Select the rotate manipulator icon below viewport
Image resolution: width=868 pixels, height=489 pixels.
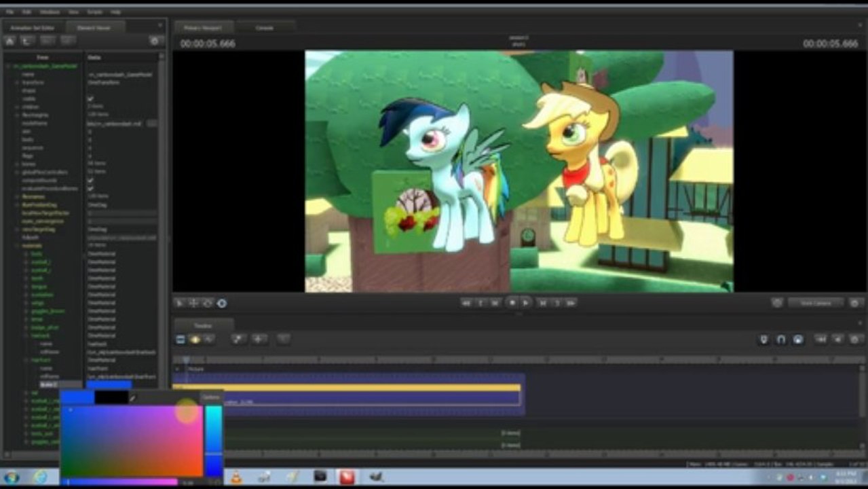(x=208, y=303)
